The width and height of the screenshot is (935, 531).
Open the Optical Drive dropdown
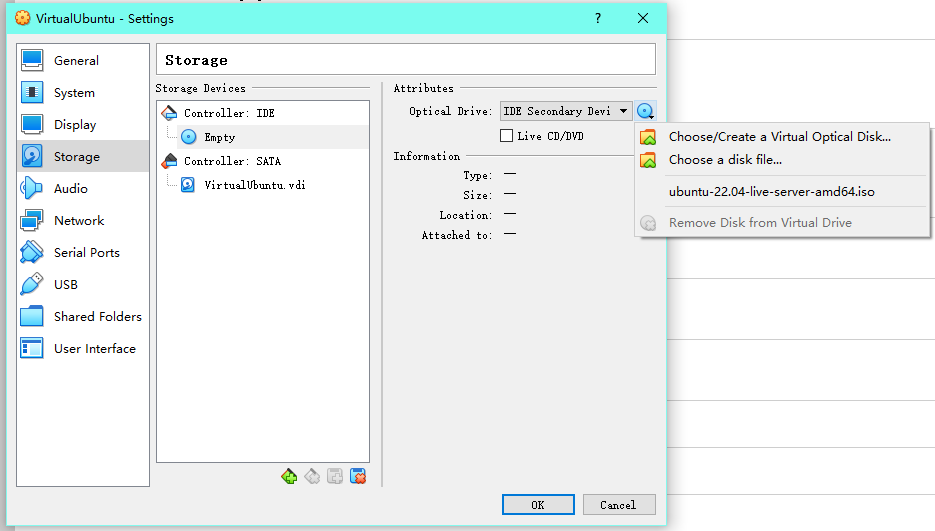click(x=566, y=111)
